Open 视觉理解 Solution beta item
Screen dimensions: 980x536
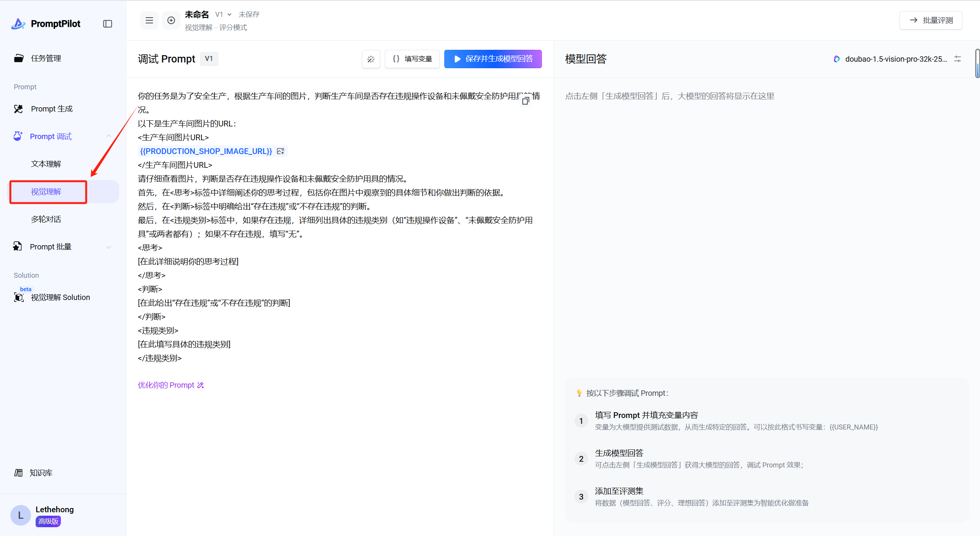pyautogui.click(x=60, y=297)
